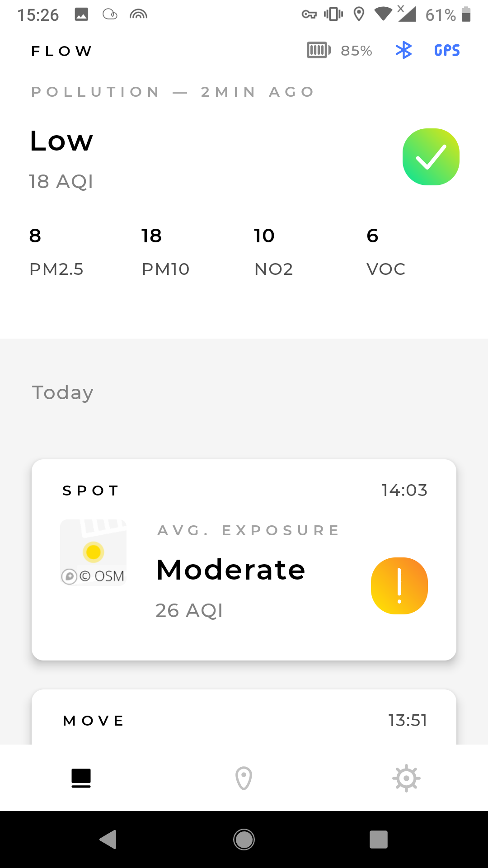Tap the GPS indicator
The image size is (488, 868).
coord(447,50)
